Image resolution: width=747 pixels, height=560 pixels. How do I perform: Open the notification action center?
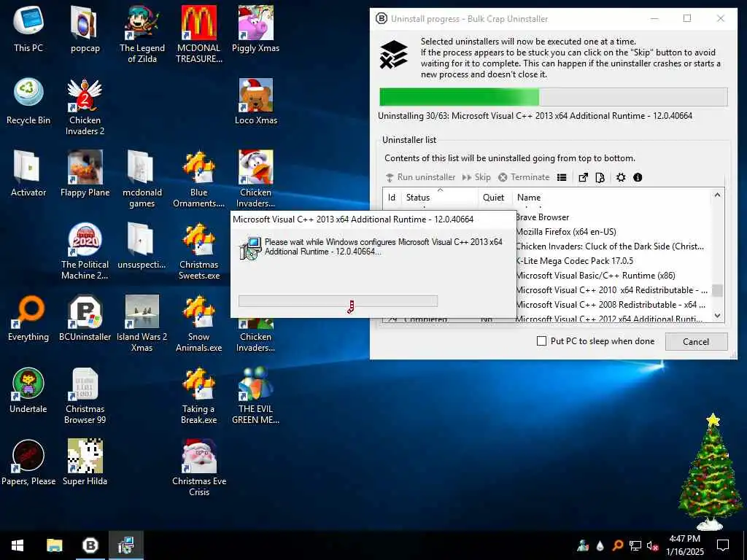723,545
